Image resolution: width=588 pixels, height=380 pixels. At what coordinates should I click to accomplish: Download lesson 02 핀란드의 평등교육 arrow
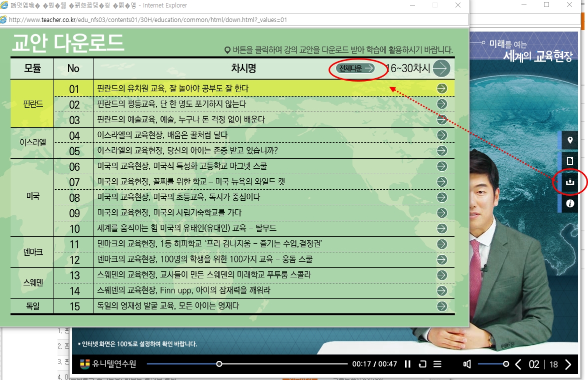442,104
